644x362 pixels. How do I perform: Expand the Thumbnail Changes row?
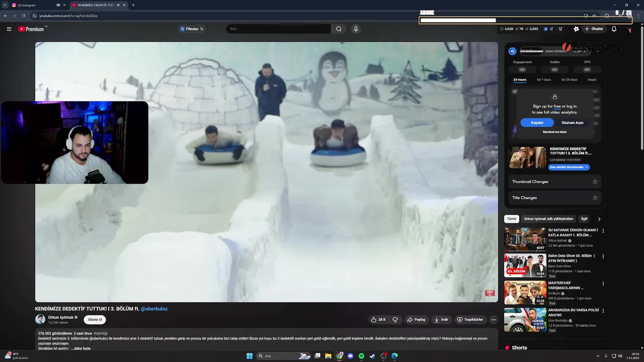(x=554, y=182)
